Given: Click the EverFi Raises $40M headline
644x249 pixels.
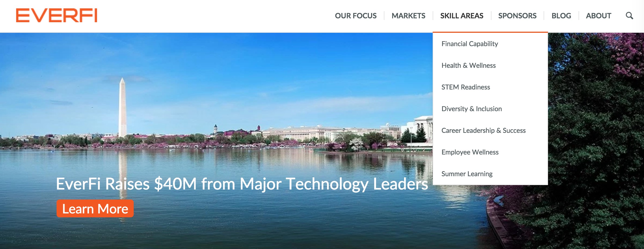Looking at the screenshot, I should tap(242, 184).
